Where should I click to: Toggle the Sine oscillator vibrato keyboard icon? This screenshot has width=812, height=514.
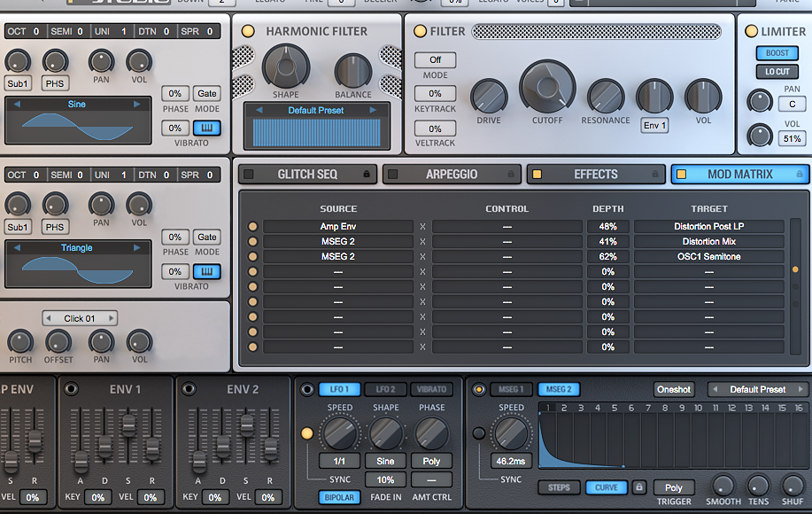206,128
